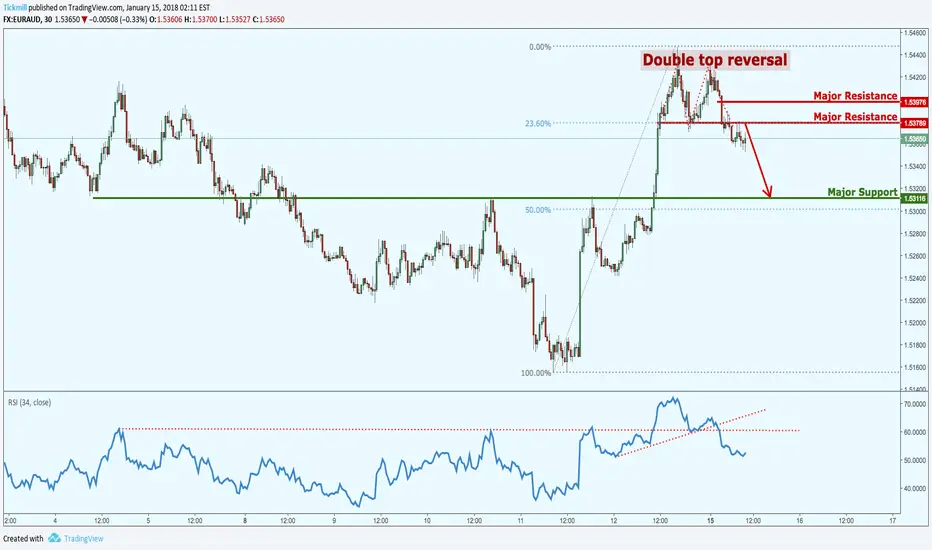Click the 1.53789 red price tag
This screenshot has width=932, height=550.
[914, 123]
